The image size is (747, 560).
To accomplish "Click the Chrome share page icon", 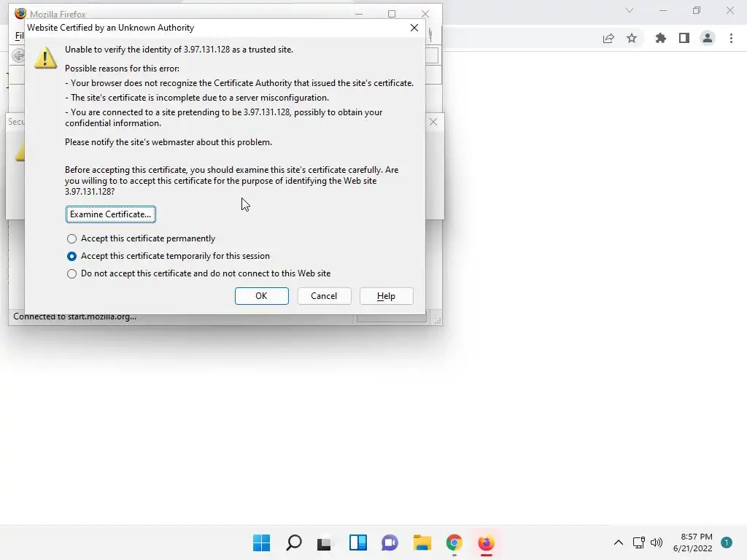I will point(608,39).
